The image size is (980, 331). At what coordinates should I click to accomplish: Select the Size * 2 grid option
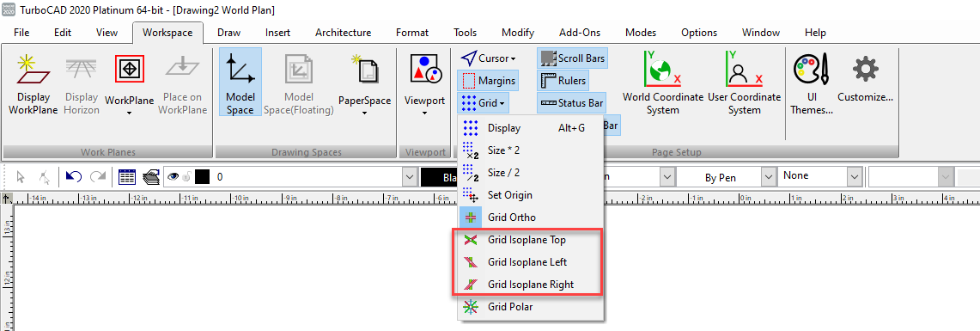coord(531,150)
